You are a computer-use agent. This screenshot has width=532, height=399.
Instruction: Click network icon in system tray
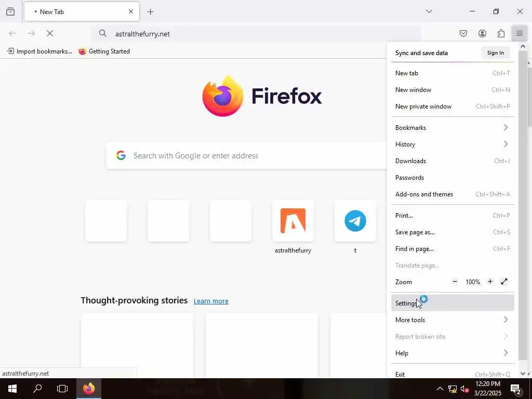click(x=453, y=389)
